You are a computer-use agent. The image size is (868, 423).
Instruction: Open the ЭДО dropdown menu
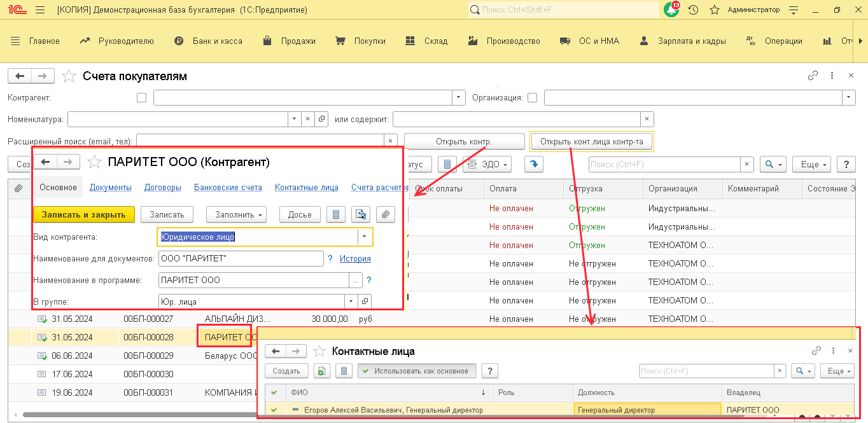[x=488, y=164]
